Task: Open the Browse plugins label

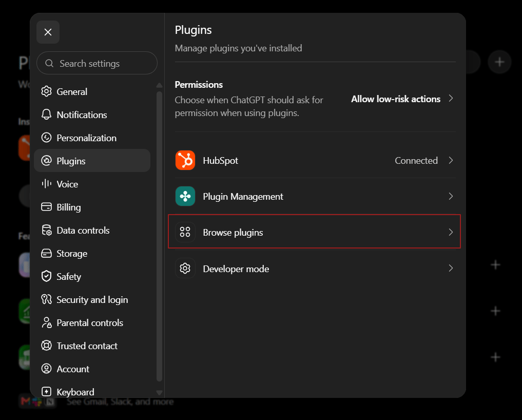Action: coord(233,233)
